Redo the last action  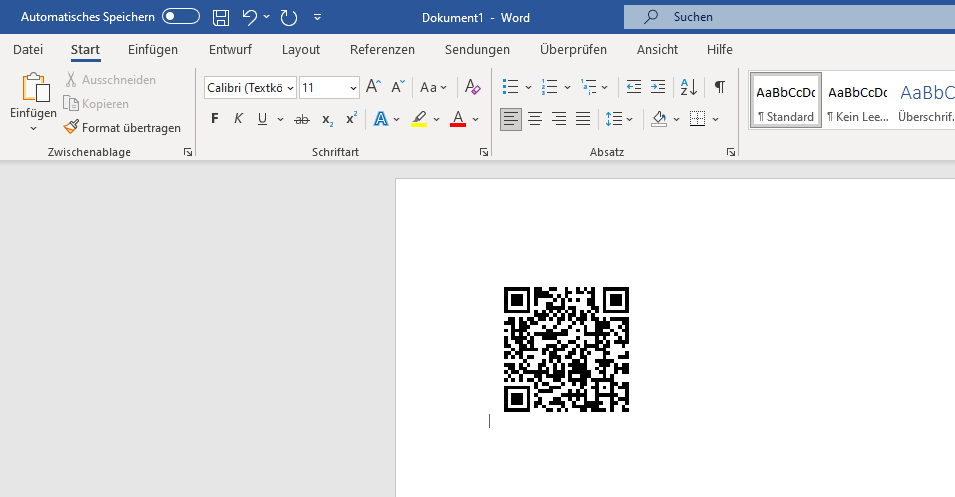click(x=289, y=18)
